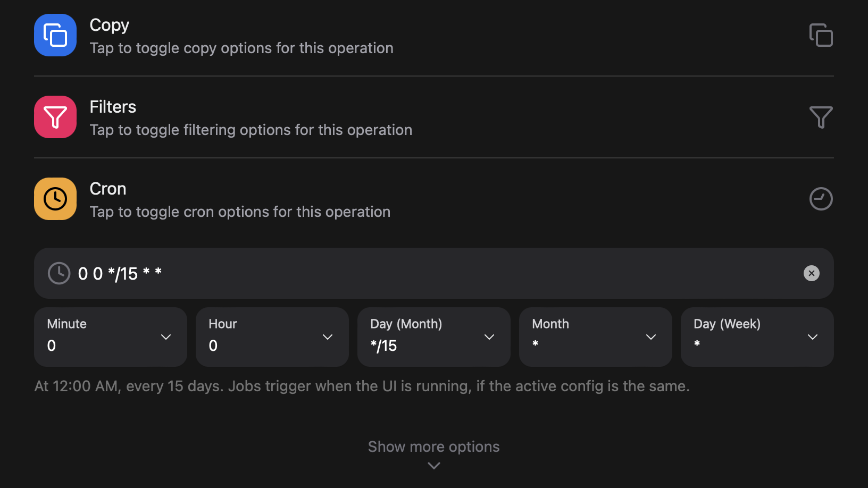Screen dimensions: 868x488
Task: Clear the cron expression field
Action: click(x=811, y=273)
